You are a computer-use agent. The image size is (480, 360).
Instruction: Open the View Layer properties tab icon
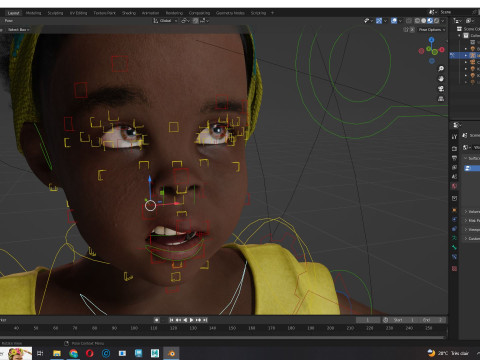(454, 167)
